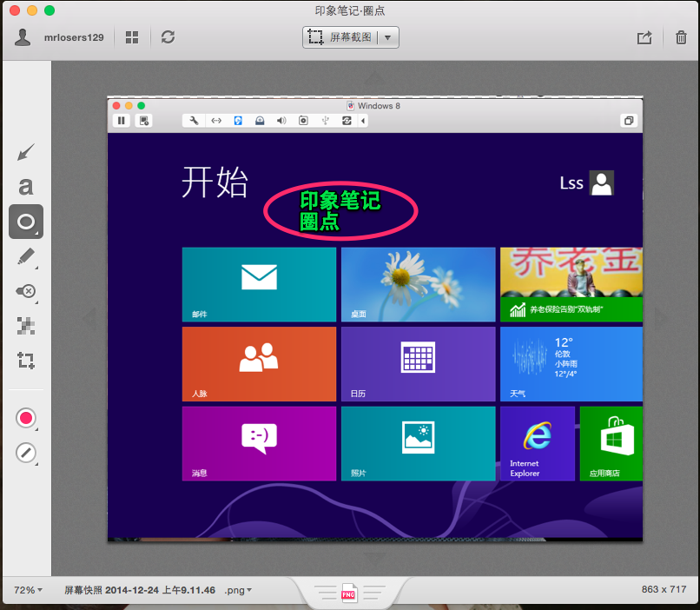
Task: Select the Stamp tool
Action: [26, 292]
